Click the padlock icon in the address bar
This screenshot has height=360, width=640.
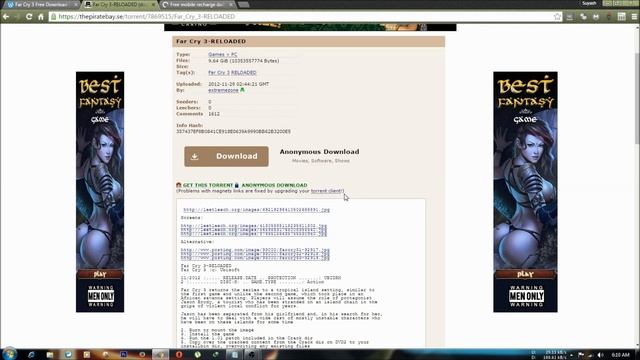coord(53,17)
